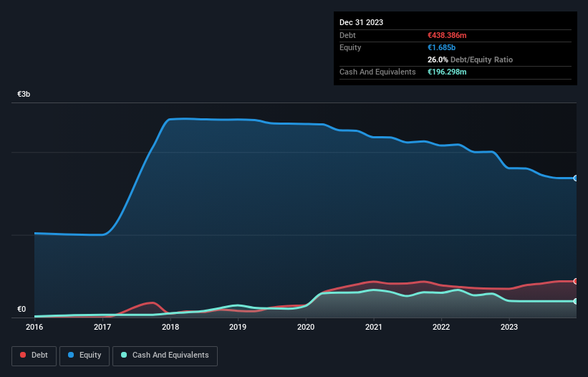
Task: Click the 2020 x-axis label
Action: tap(306, 327)
